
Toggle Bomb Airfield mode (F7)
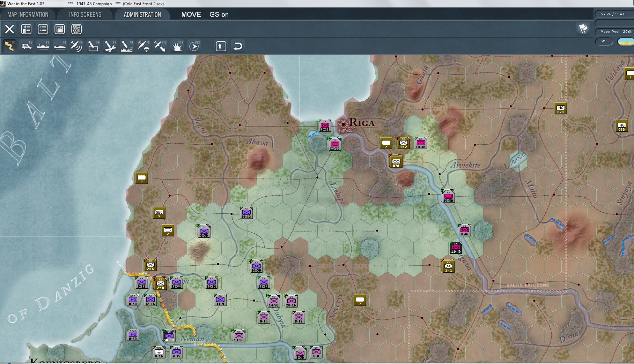(x=110, y=46)
